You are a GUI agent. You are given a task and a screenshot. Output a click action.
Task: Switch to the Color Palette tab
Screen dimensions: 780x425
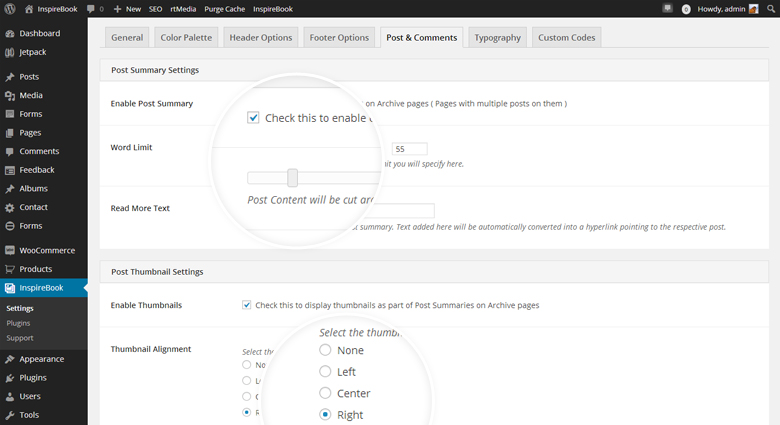pos(186,37)
